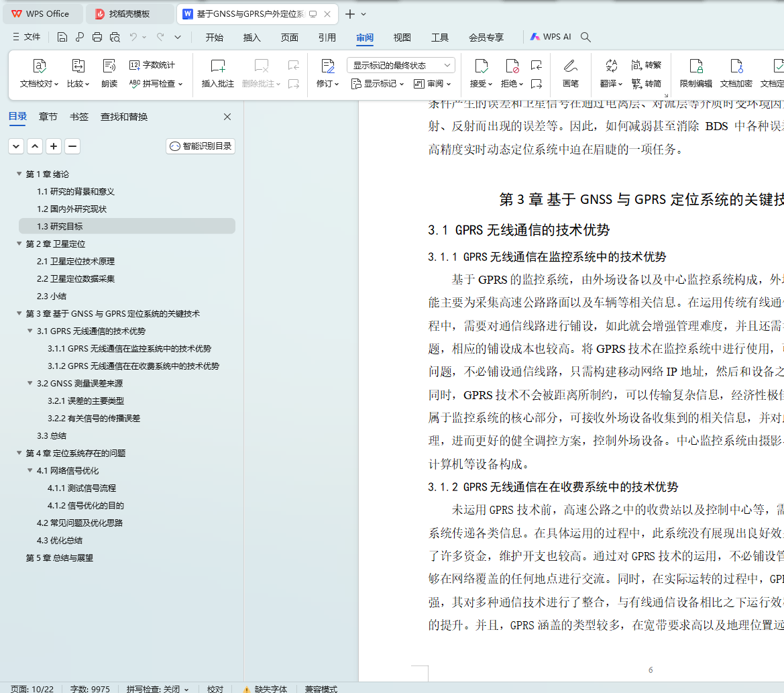Collapse the 3.2 GNSS 测量误差来源 node

[30, 383]
